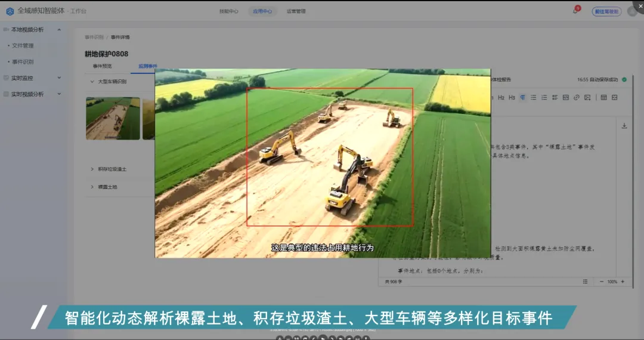Expand the 积存垃圾渣土 section

(92, 169)
